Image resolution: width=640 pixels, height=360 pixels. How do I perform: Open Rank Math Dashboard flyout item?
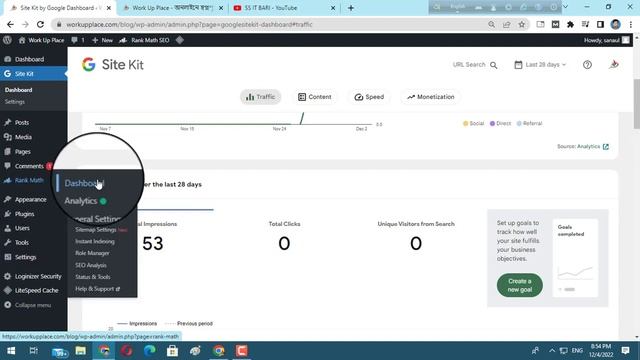click(x=84, y=183)
